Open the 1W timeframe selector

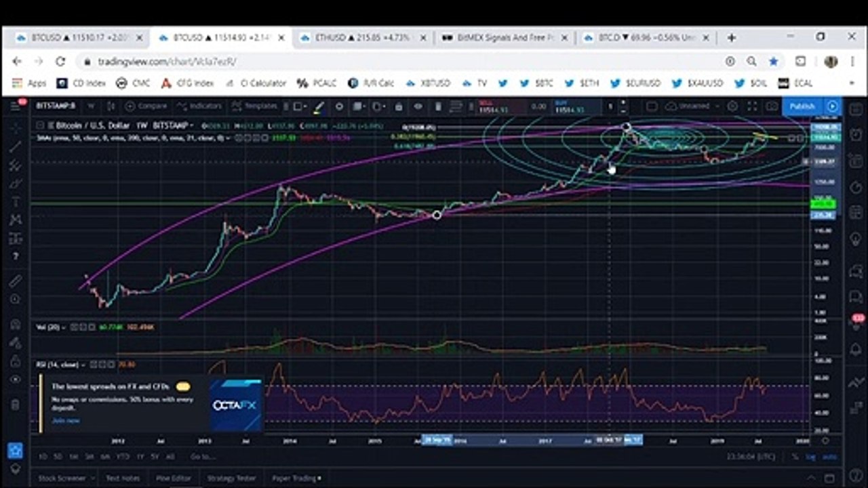coord(91,106)
